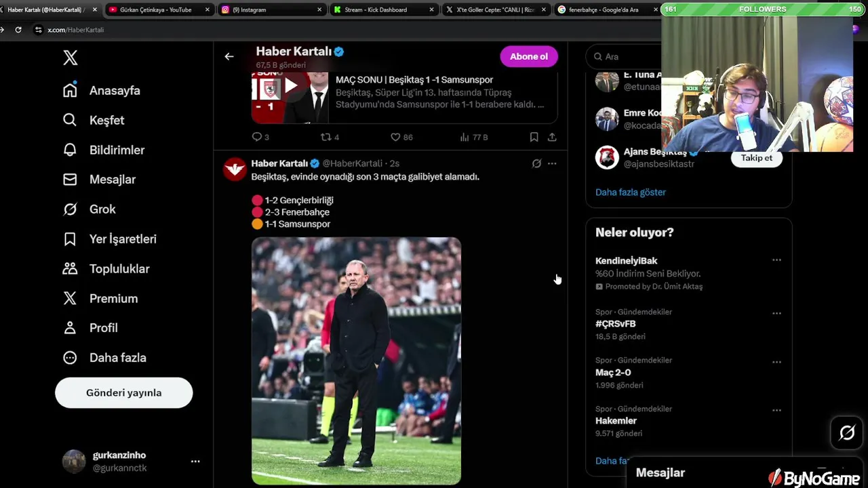Switch to X'te Goller Cepte tab
The height and width of the screenshot is (488, 868).
click(x=495, y=9)
